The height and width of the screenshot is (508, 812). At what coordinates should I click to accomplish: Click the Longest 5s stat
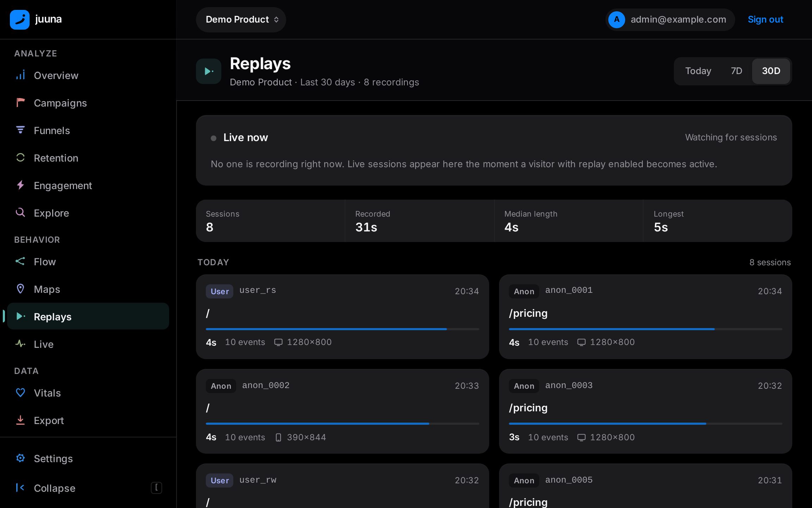(x=718, y=221)
